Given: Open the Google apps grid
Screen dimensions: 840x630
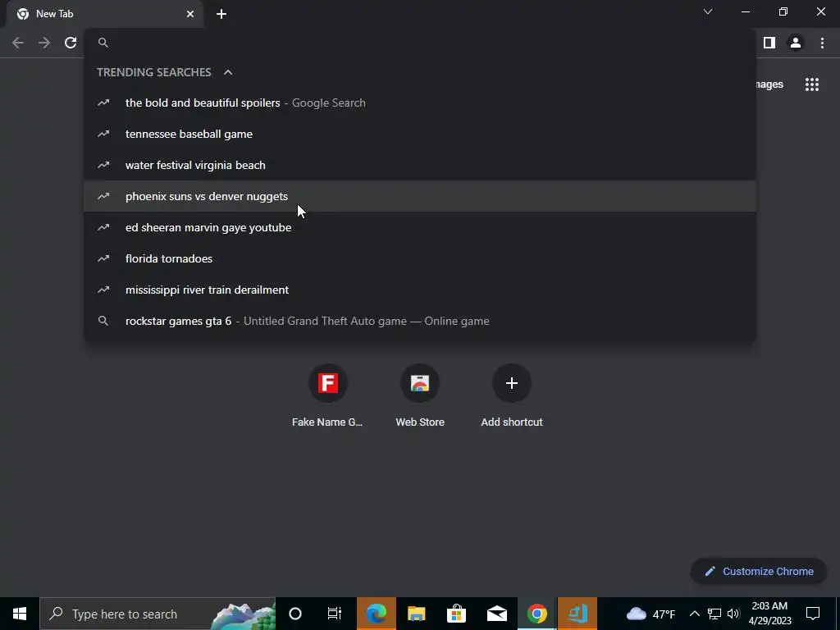Looking at the screenshot, I should (x=812, y=84).
